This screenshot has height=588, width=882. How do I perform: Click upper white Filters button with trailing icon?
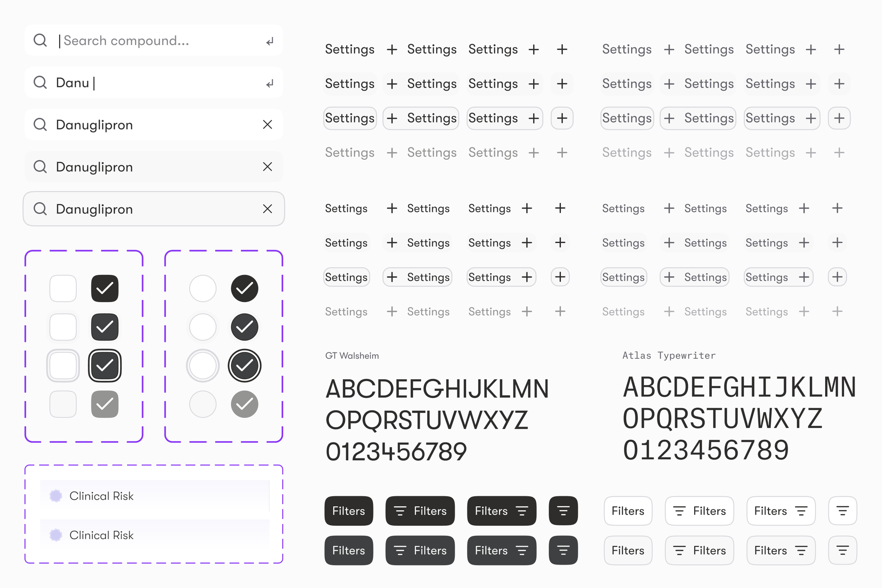click(781, 511)
